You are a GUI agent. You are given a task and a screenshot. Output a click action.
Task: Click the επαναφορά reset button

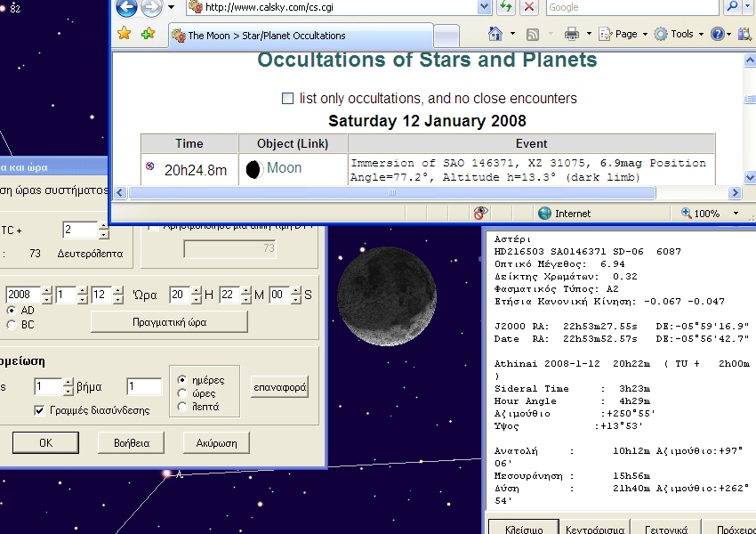coord(279,387)
